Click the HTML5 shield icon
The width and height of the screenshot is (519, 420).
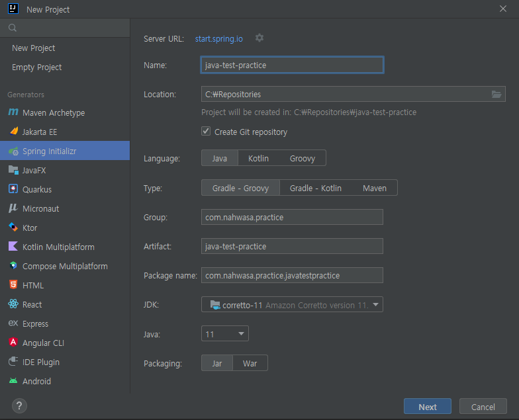point(13,284)
